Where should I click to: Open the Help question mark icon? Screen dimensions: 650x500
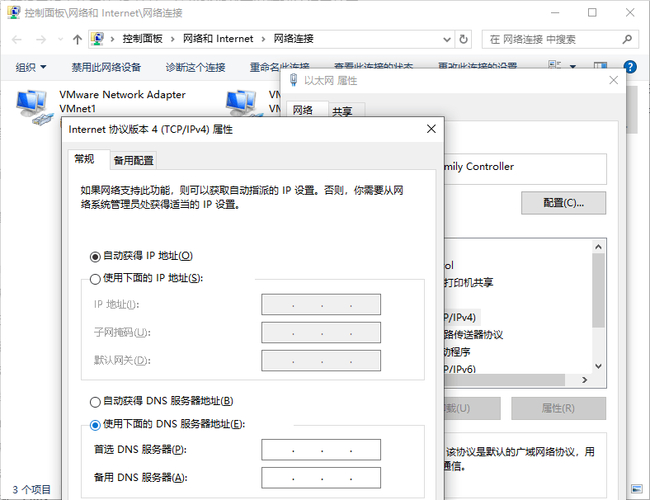click(630, 67)
